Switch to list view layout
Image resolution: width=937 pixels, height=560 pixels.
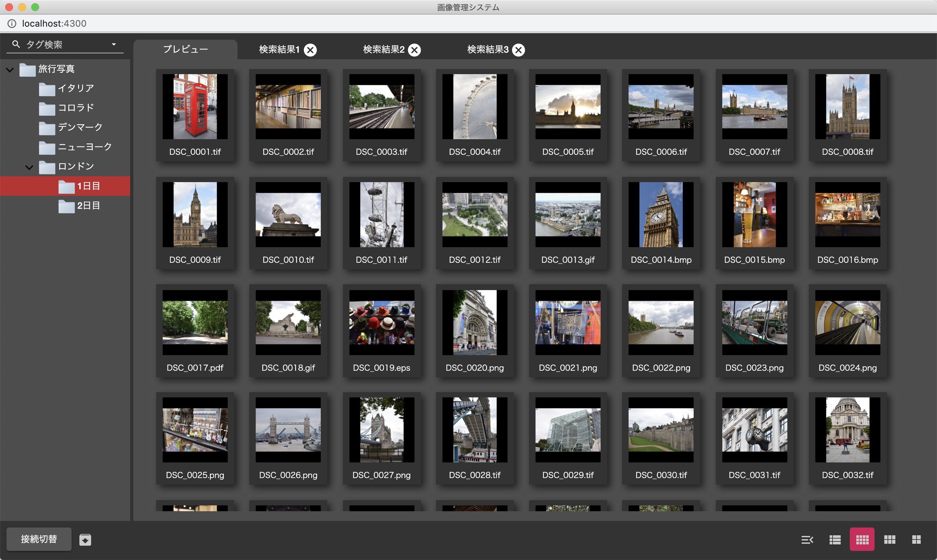pyautogui.click(x=835, y=540)
